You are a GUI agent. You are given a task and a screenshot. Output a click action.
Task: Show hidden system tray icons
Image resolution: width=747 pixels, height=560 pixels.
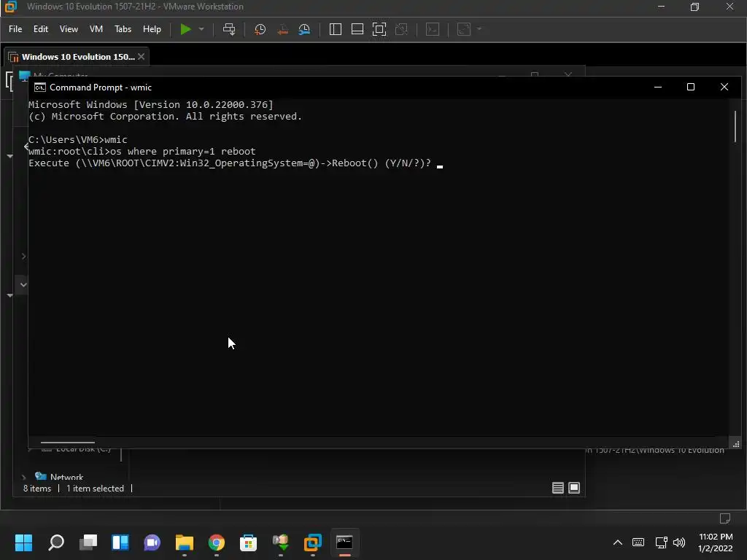pos(617,542)
